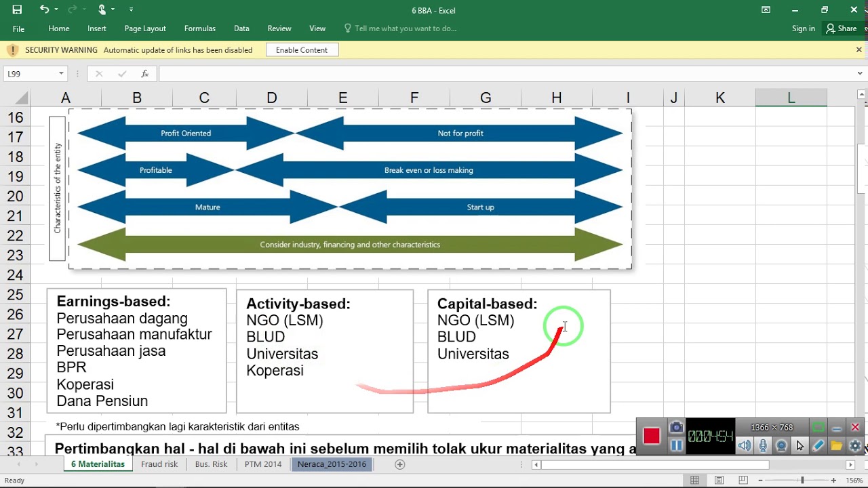The image size is (868, 488).
Task: Toggle microphone recording in recorder
Action: click(764, 445)
